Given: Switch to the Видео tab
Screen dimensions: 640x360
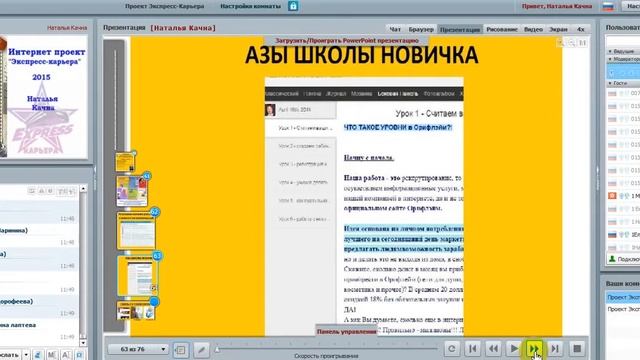Looking at the screenshot, I should coord(533,29).
